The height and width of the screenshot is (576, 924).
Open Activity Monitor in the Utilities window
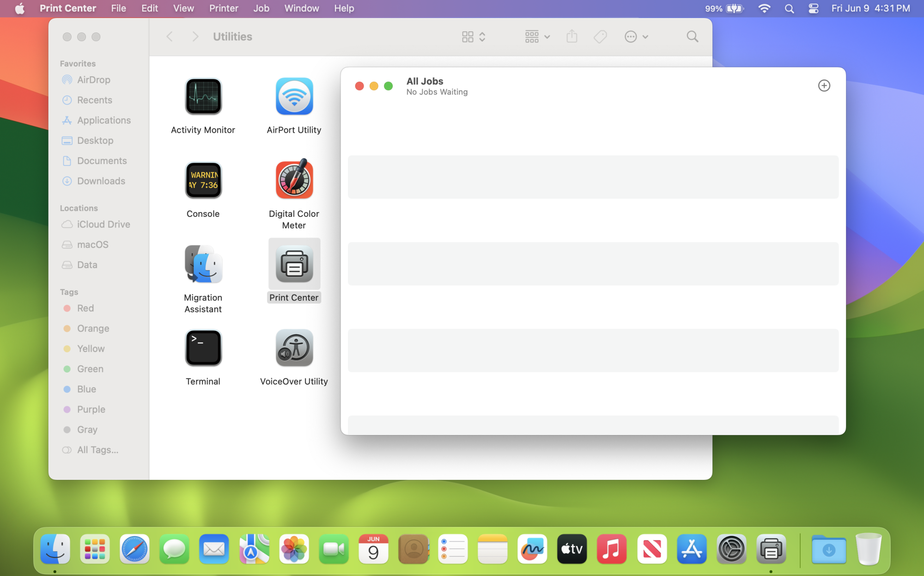coord(203,96)
